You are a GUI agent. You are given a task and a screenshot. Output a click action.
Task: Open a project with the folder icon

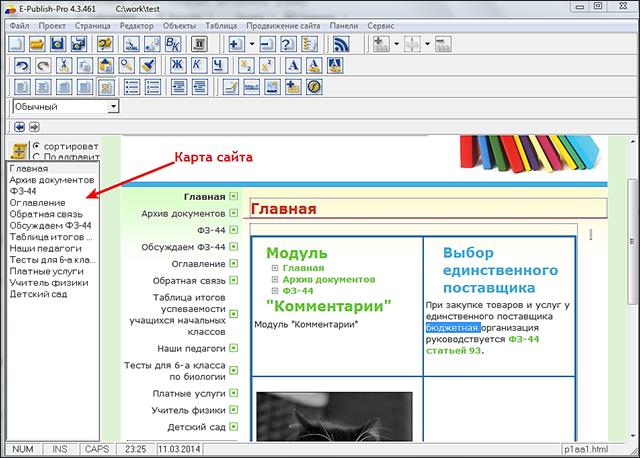[36, 44]
